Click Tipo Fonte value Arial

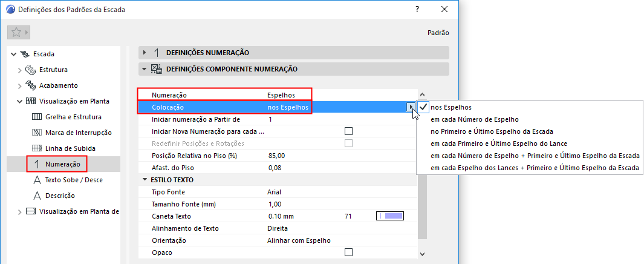coord(274,191)
